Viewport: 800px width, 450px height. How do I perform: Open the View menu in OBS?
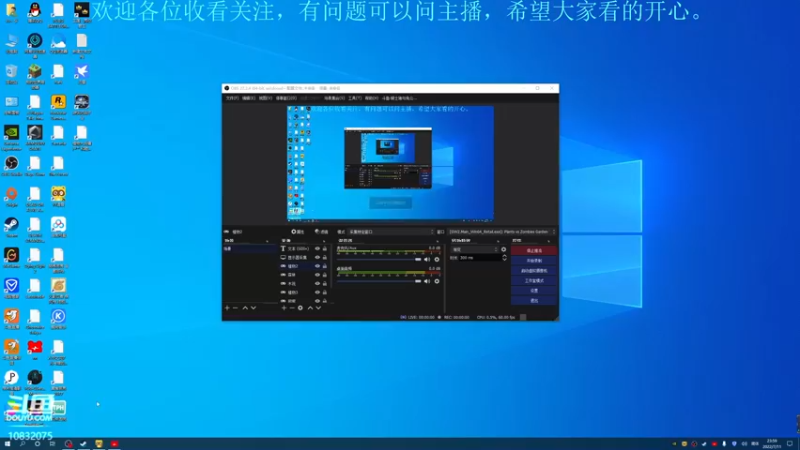pyautogui.click(x=265, y=98)
